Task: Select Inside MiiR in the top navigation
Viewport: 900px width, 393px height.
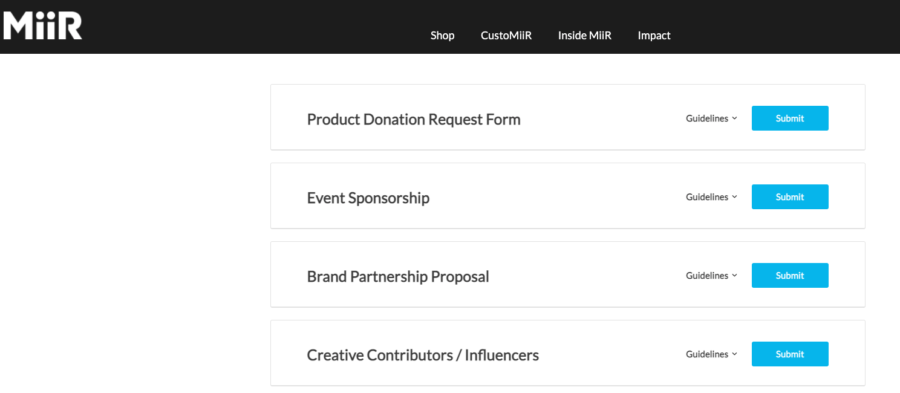Action: 585,36
